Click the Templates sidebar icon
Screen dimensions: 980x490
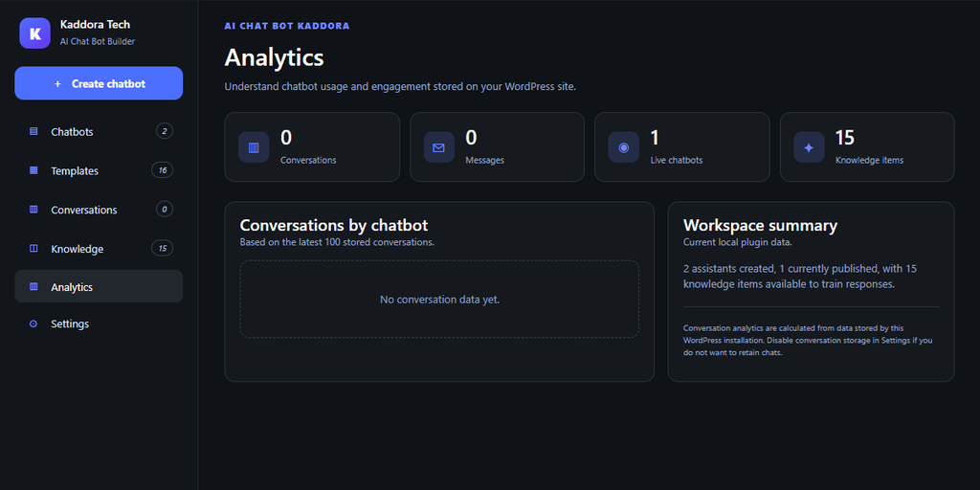33,170
